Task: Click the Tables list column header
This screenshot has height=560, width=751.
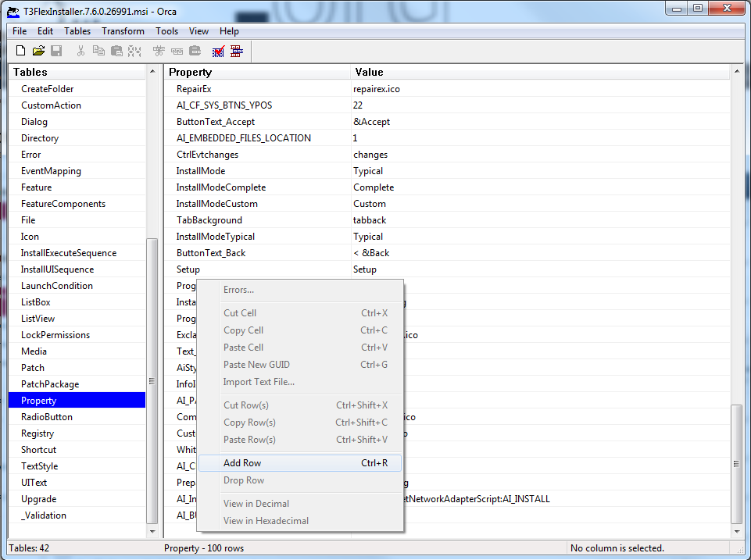Action: pyautogui.click(x=77, y=72)
